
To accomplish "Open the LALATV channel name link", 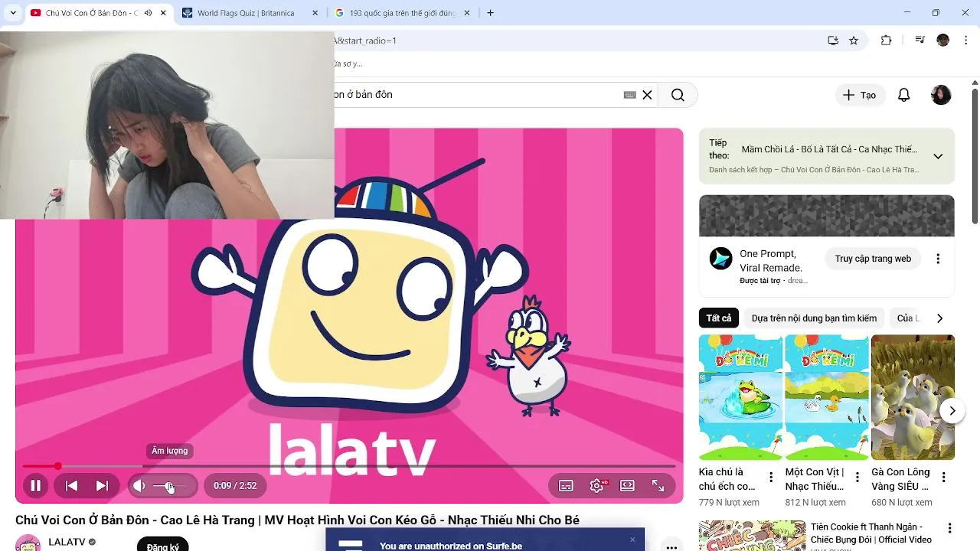I will pyautogui.click(x=67, y=542).
